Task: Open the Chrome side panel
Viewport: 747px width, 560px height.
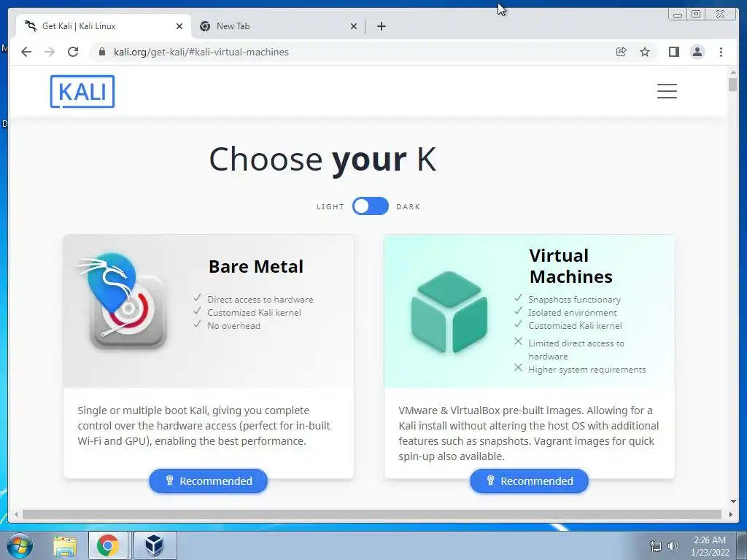Action: point(673,52)
